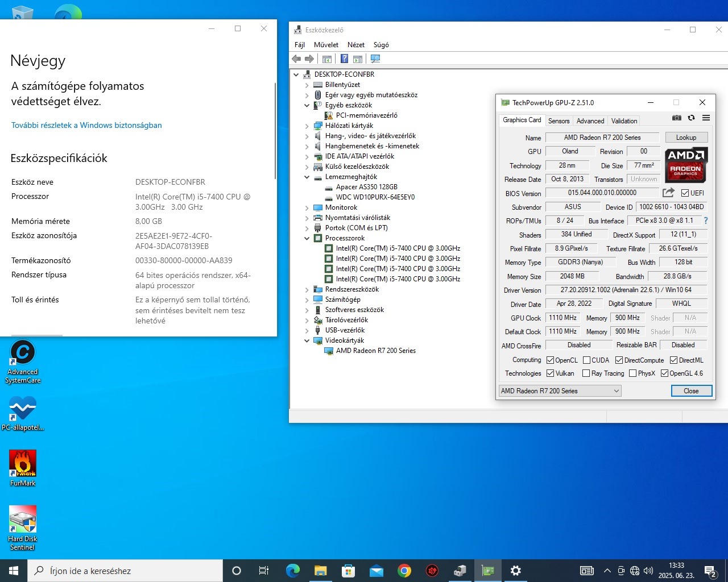Click the taskbar search box

125,571
